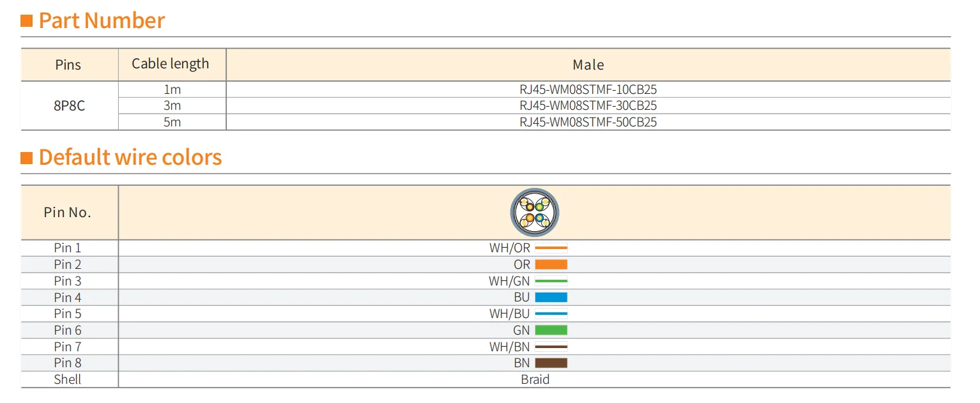The height and width of the screenshot is (403, 980).
Task: Click the white/brown WH/BN swatch
Action: 551,347
